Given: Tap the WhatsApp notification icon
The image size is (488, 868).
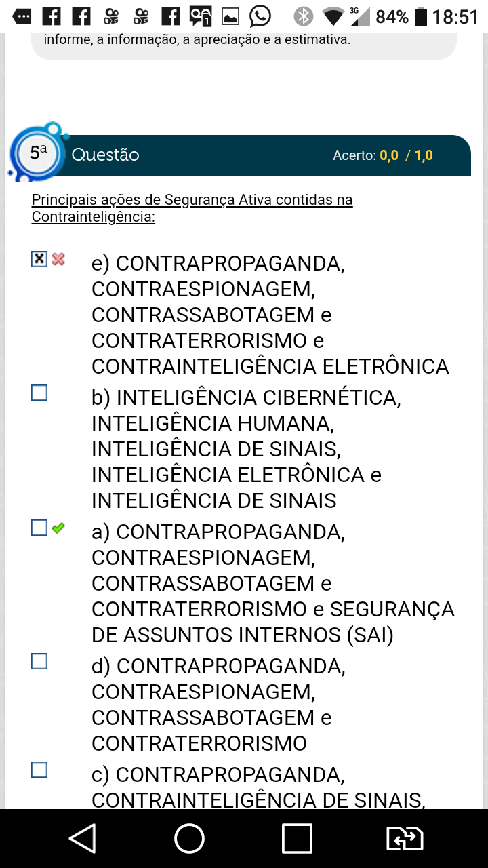Looking at the screenshot, I should 260,16.
